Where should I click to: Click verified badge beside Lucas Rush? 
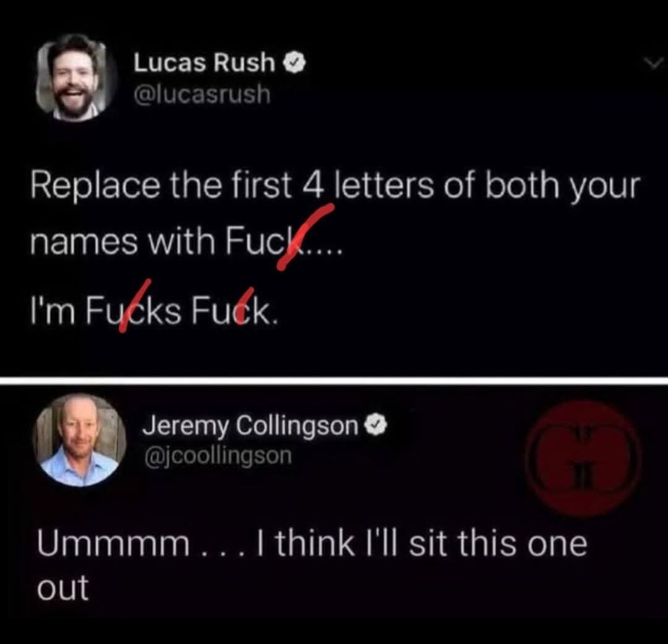pos(295,63)
